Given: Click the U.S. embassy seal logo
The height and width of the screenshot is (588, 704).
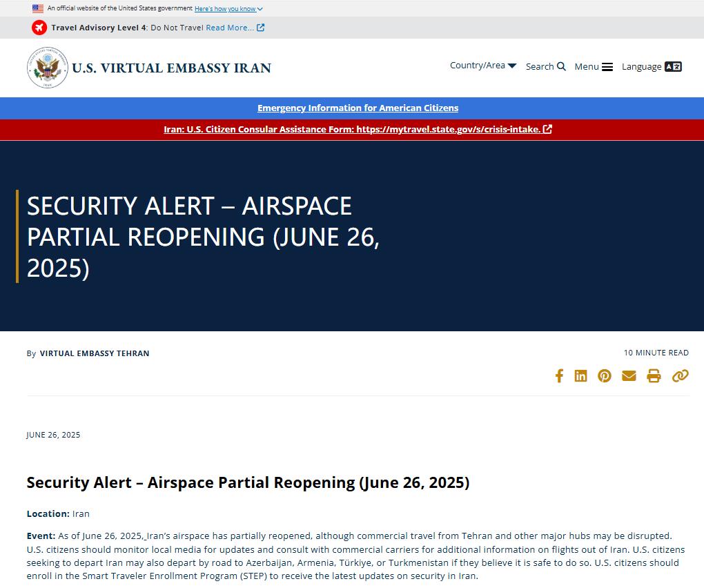Looking at the screenshot, I should (48, 68).
